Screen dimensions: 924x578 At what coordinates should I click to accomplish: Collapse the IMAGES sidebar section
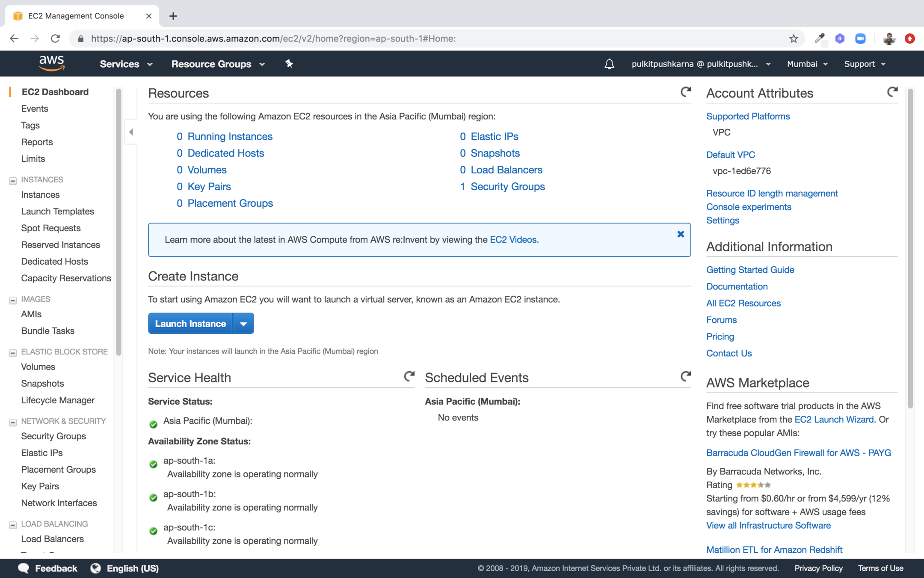tap(13, 300)
